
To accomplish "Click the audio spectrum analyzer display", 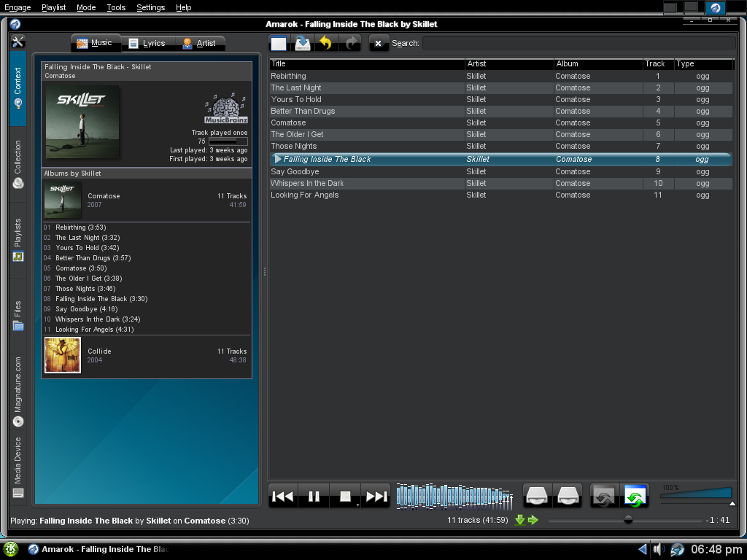I will (x=454, y=496).
